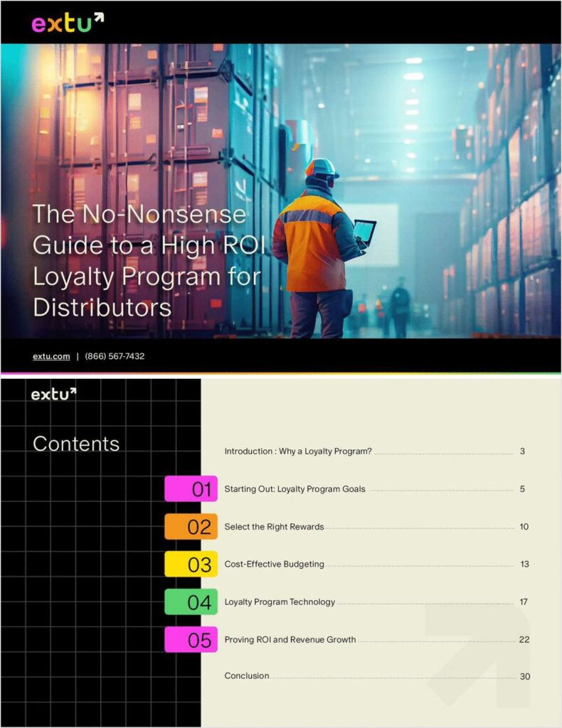Open Introduction: Why a Loyalty Program entry
This screenshot has width=562, height=728.
click(298, 451)
